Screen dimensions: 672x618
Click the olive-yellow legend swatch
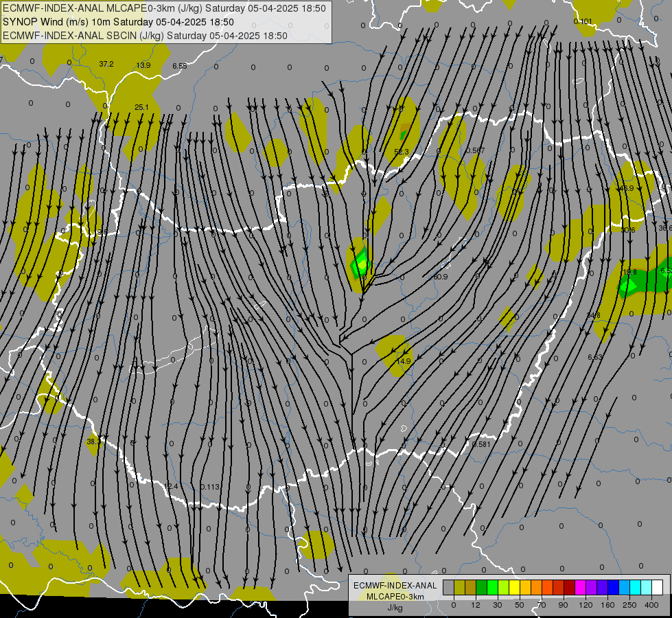[460, 587]
